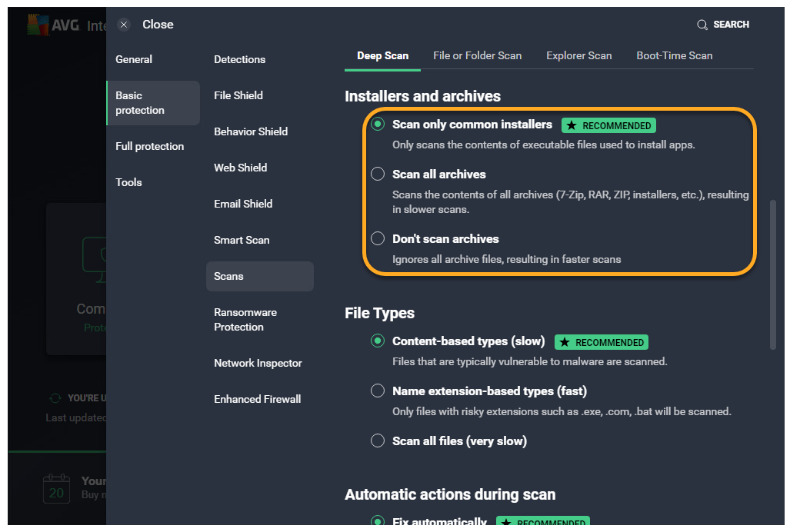Click the search magnifier icon
790x532 pixels.
[702, 25]
